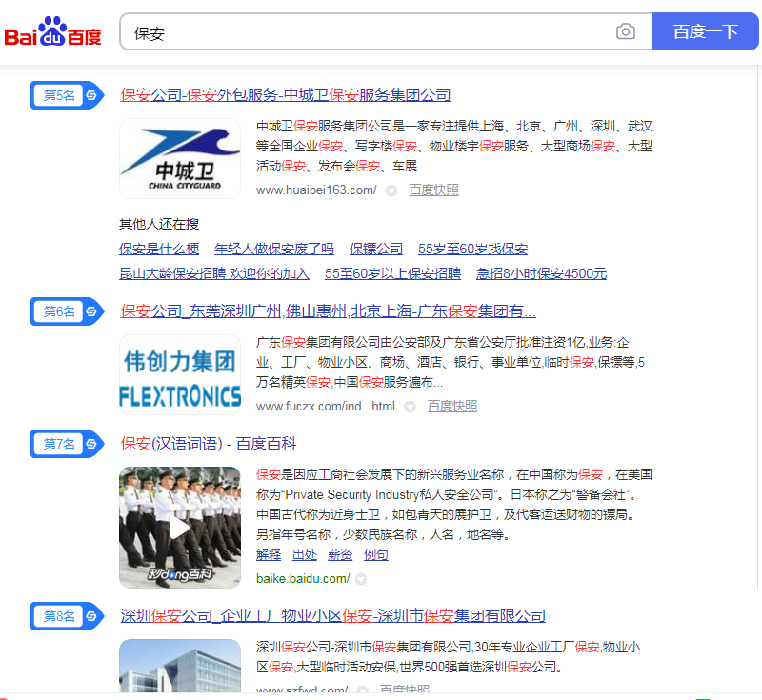The image size is (762, 700).
Task: Expand dropdown arrow next to baike.baidu.com
Action: click(x=361, y=579)
